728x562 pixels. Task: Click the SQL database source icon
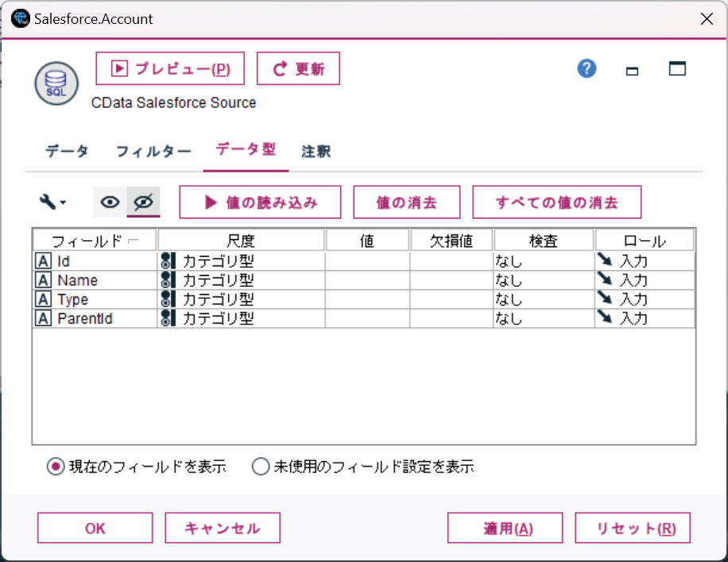56,83
